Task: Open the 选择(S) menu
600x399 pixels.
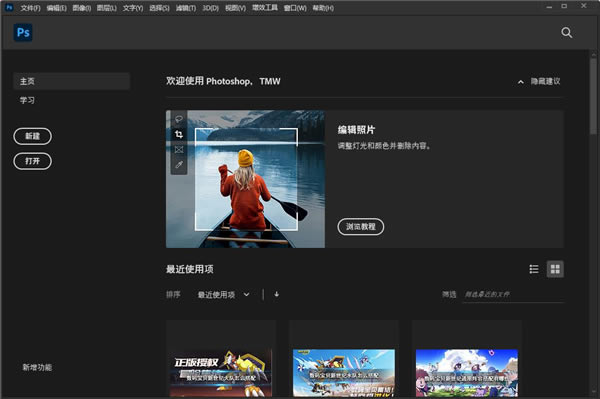Action: [159, 8]
